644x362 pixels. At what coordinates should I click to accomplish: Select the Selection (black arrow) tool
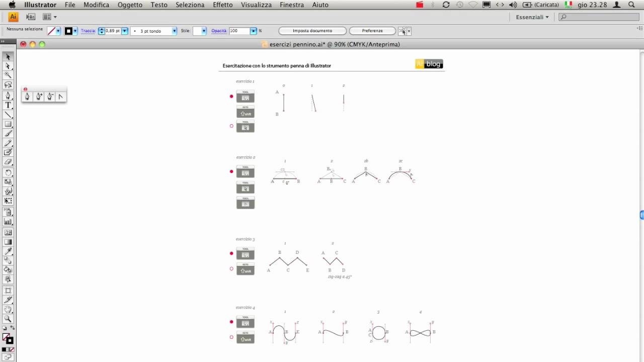tap(8, 57)
